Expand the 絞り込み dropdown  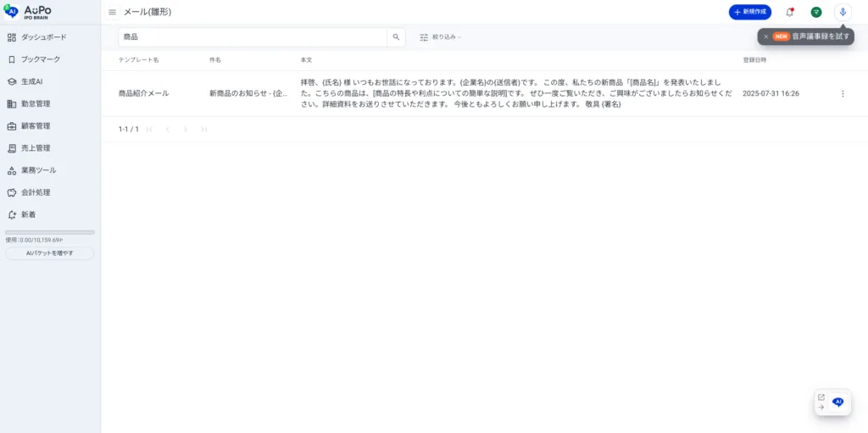[441, 37]
